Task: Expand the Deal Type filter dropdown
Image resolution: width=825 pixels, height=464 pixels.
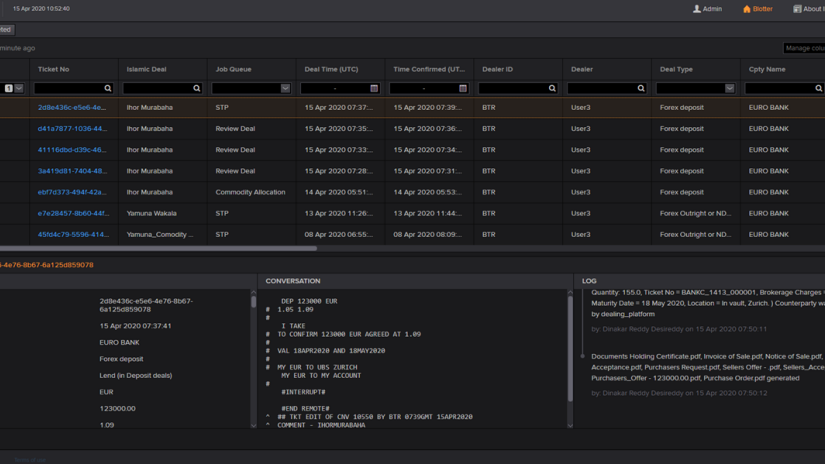Action: point(730,88)
